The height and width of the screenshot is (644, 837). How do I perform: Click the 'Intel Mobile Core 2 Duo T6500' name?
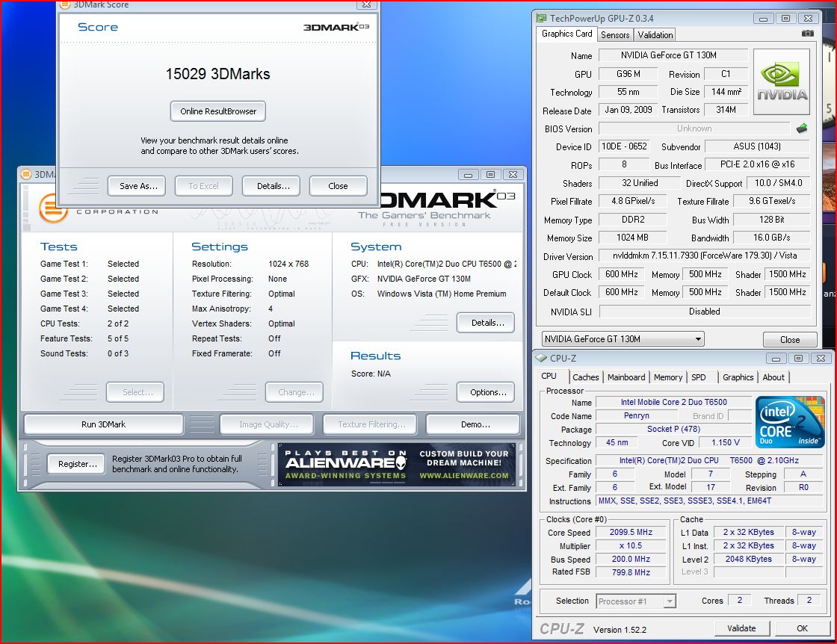click(673, 402)
